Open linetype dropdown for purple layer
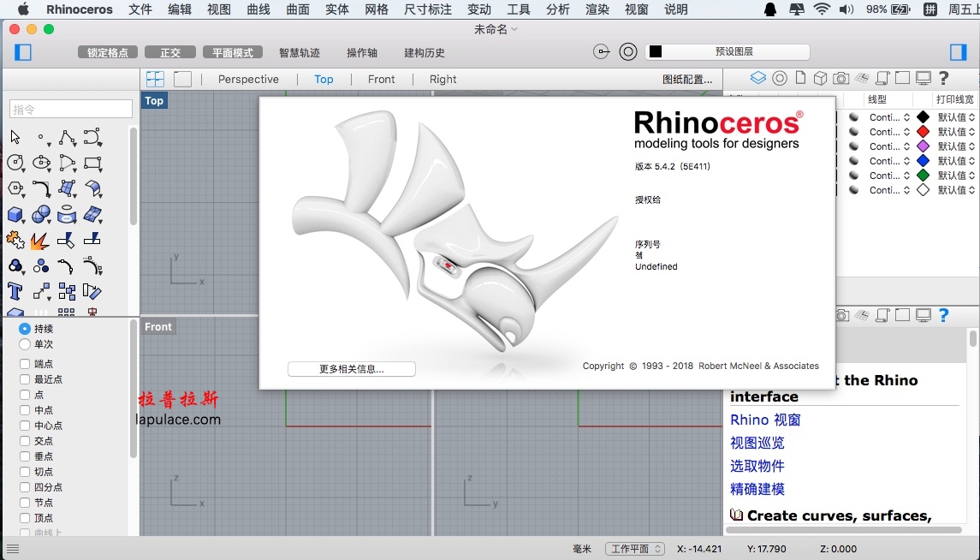Viewport: 980px width, 560px height. tap(889, 146)
